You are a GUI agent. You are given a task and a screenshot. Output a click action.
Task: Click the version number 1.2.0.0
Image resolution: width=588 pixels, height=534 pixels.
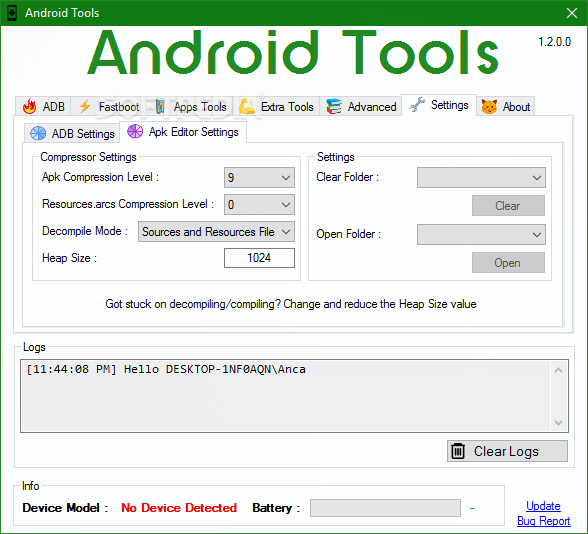click(x=554, y=42)
